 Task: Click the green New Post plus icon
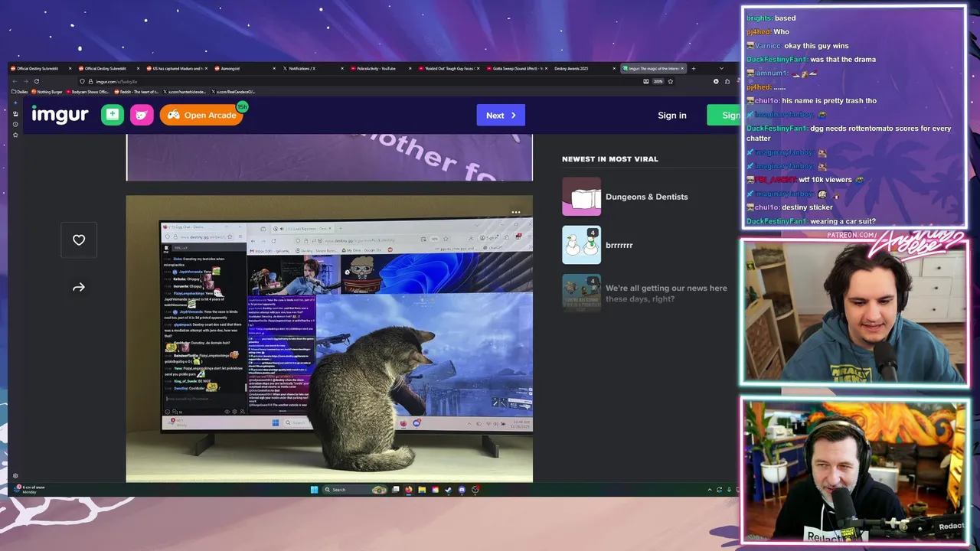click(x=113, y=115)
